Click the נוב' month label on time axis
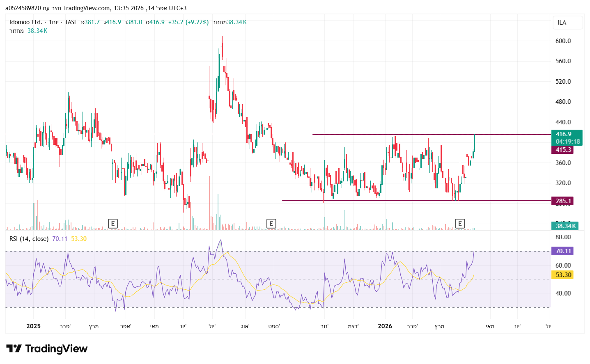This screenshot has width=590, height=364. tap(324, 326)
